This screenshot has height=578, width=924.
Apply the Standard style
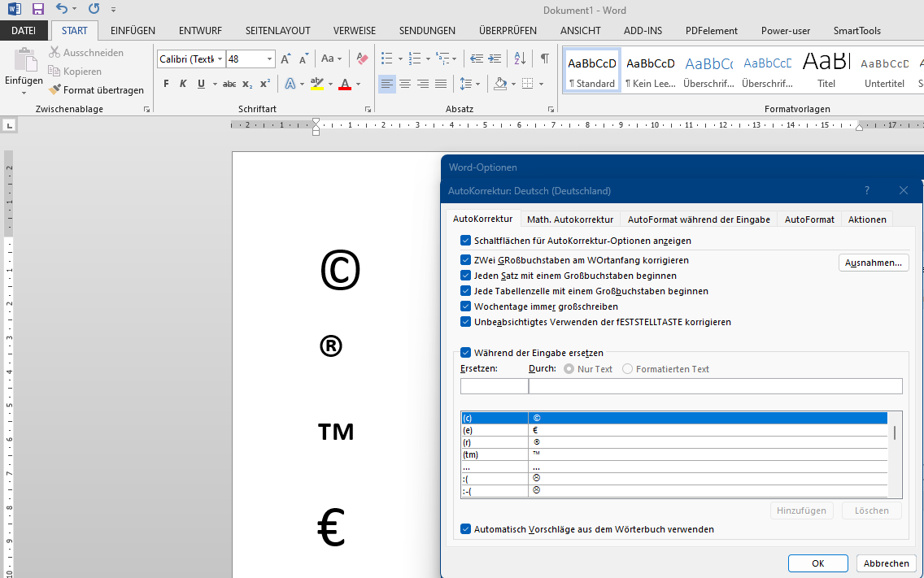click(x=591, y=70)
